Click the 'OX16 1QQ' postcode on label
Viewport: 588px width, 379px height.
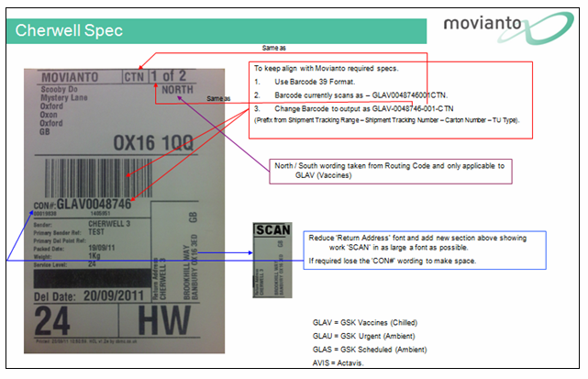153,143
